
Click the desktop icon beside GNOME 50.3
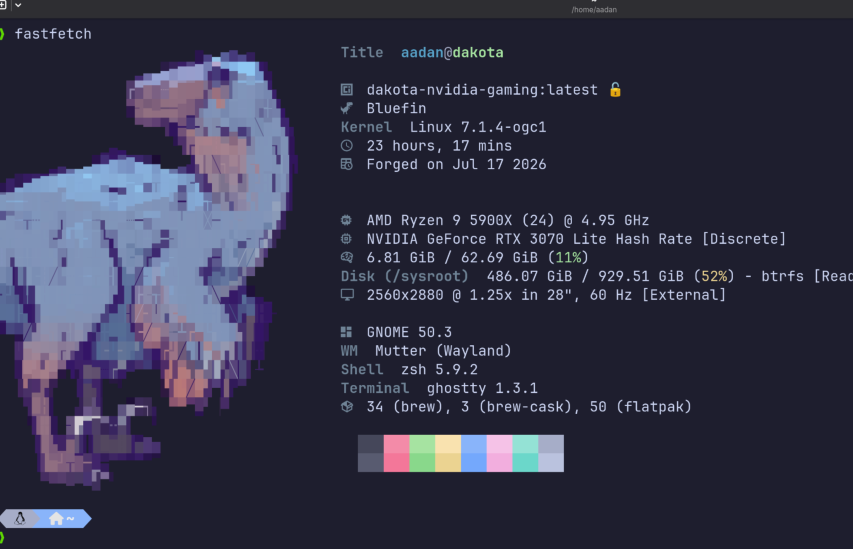click(x=347, y=332)
